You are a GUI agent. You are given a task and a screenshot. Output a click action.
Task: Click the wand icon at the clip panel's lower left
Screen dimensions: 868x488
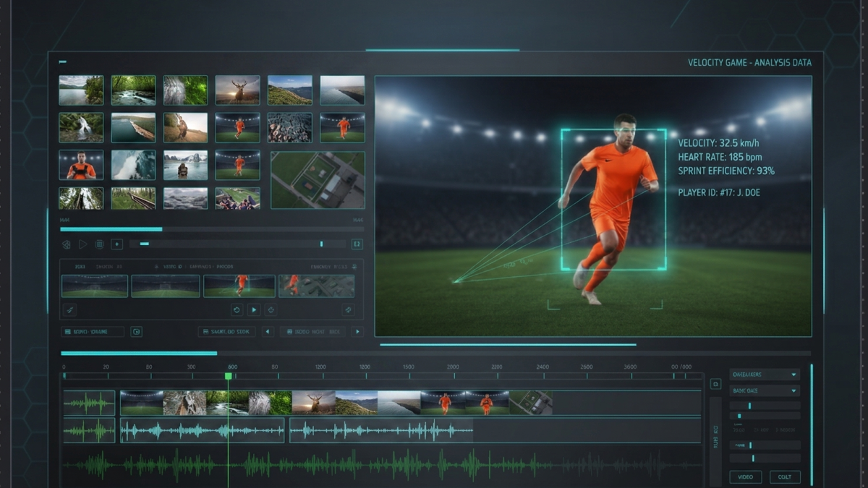click(70, 309)
